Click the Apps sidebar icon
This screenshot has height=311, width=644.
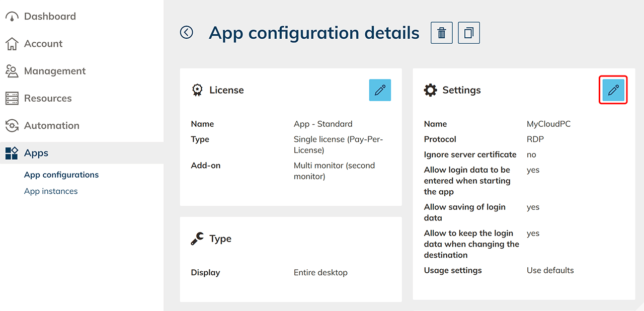coord(12,153)
